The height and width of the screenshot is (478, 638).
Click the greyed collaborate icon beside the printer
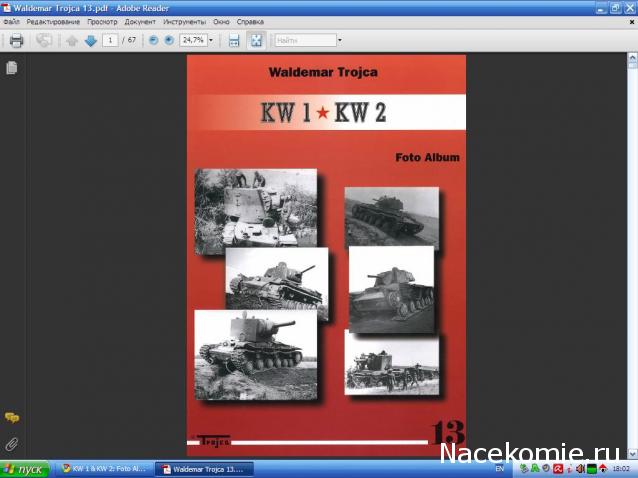tap(44, 40)
